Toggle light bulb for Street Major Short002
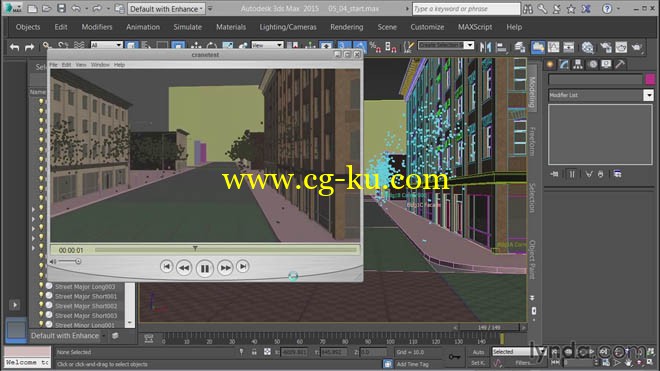Screen dimensions: 660x371 click(41, 305)
